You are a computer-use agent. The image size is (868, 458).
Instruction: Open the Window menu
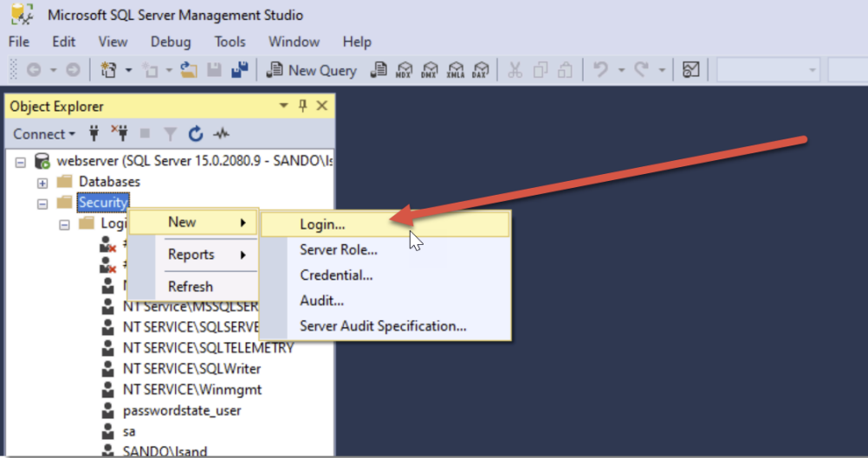tap(294, 42)
